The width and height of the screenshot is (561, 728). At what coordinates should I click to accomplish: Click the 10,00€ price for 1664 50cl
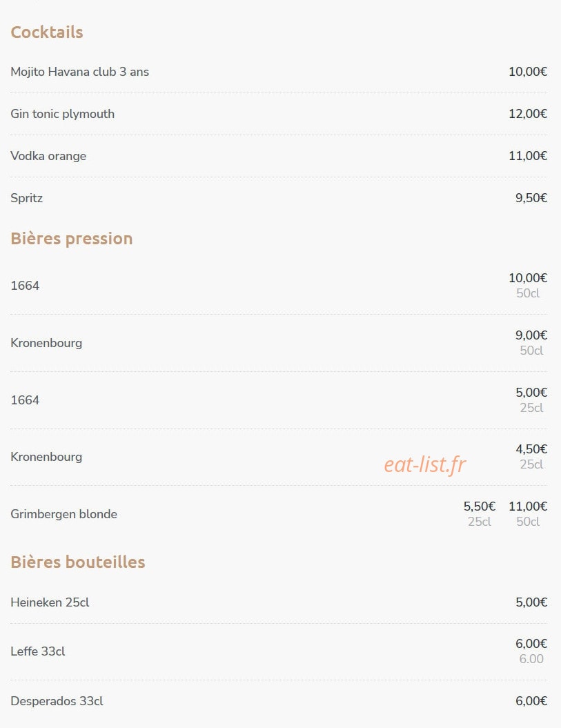(x=528, y=277)
